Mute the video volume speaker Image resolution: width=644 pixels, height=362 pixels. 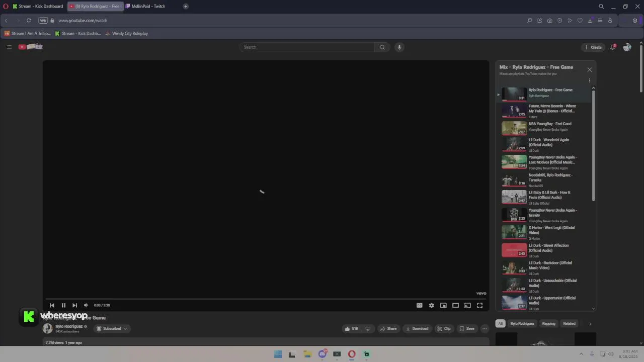(x=86, y=305)
